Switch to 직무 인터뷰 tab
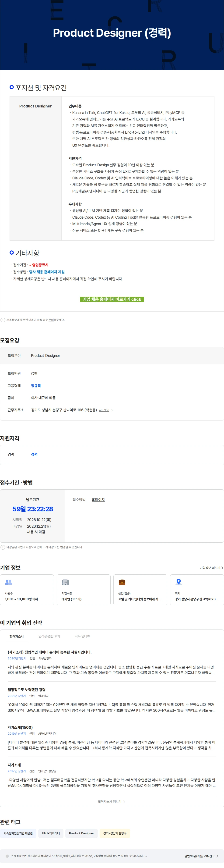The image size is (224, 868). point(82,636)
